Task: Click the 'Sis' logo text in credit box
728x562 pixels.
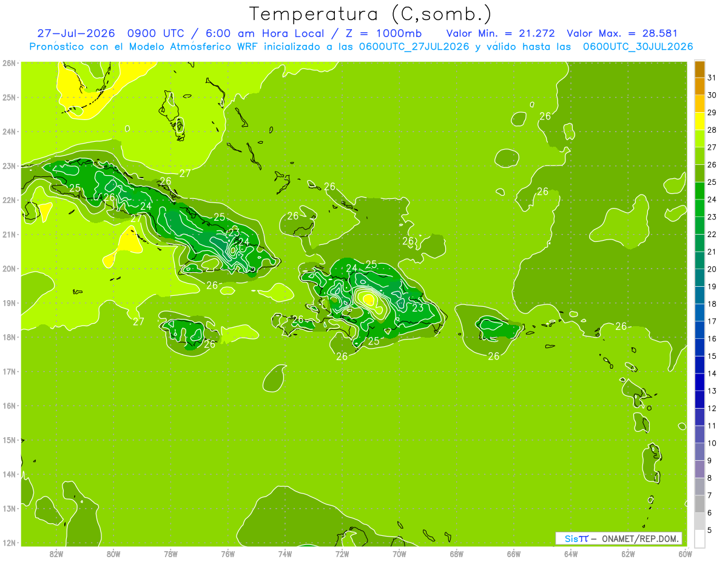Action: tap(571, 538)
